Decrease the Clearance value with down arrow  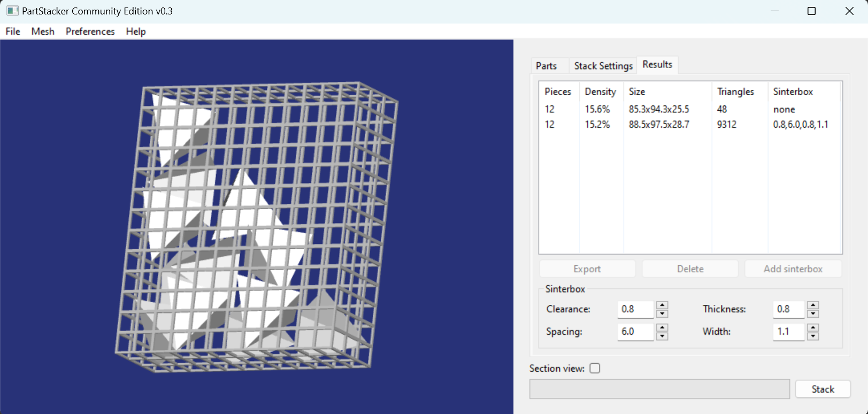[x=662, y=314]
